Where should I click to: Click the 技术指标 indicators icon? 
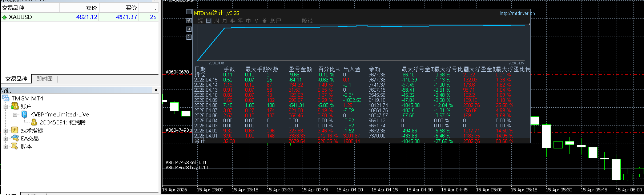point(15,130)
